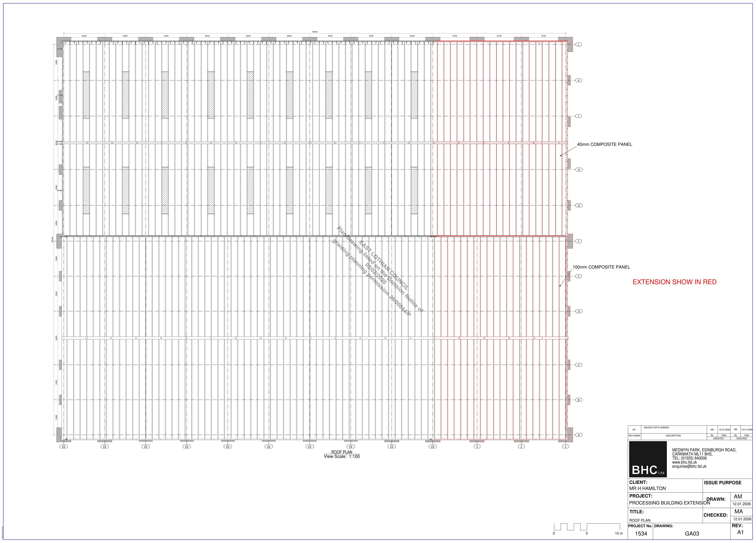
Task: Open the www.bhc.ltd.uk website link
Action: coord(684,462)
